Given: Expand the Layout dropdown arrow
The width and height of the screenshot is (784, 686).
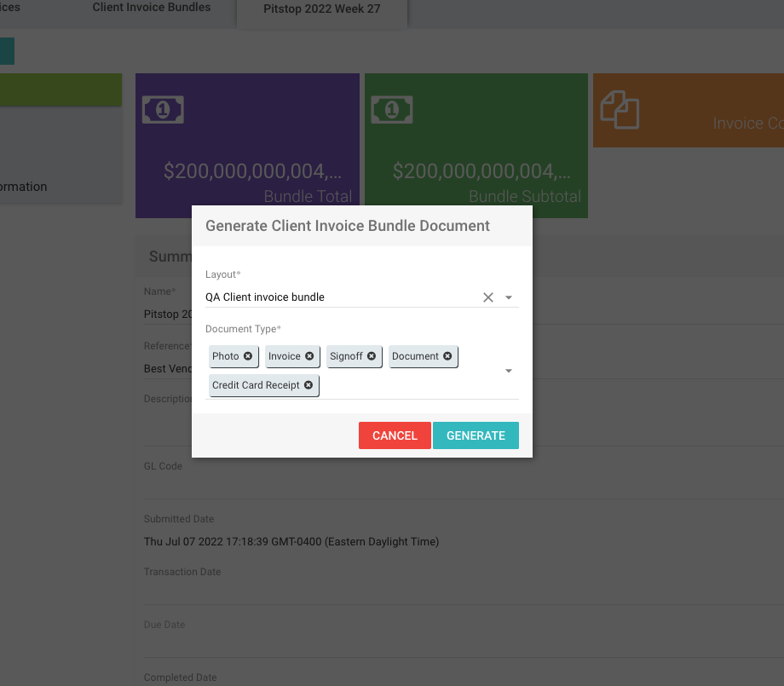Looking at the screenshot, I should coord(509,297).
